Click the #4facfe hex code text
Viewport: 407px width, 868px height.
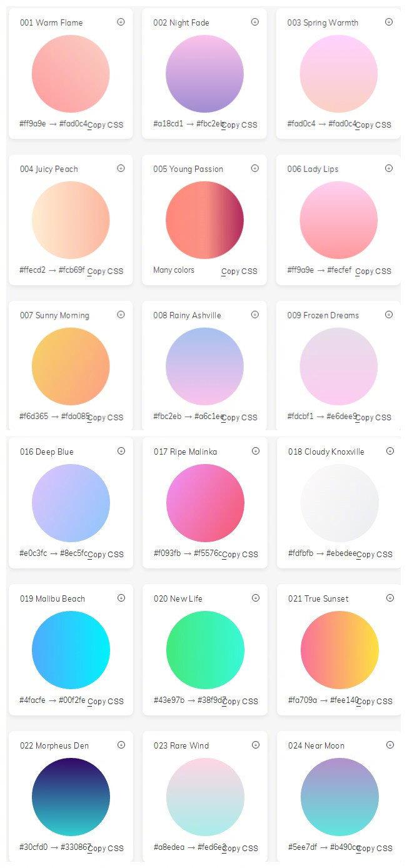point(33,700)
